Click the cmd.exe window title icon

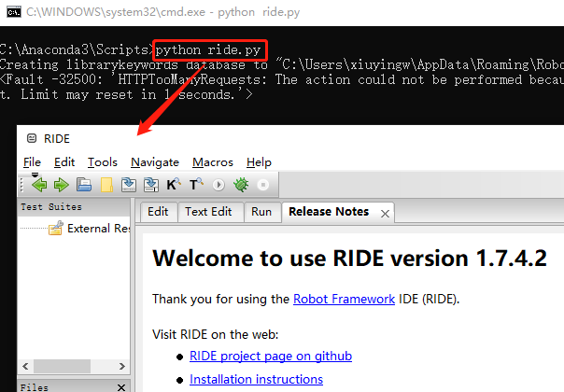tap(14, 12)
